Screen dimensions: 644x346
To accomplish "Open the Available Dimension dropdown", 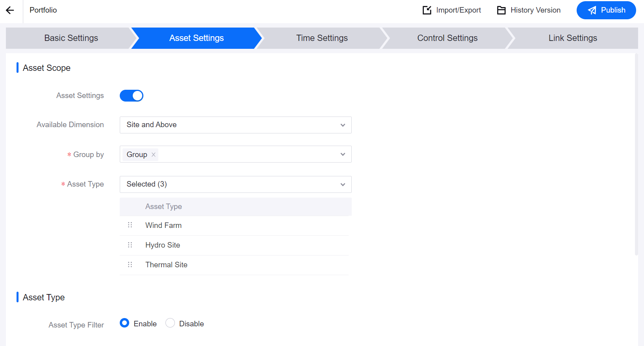I will coord(235,125).
